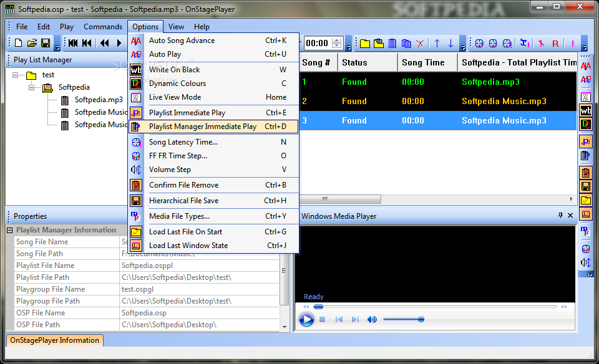Choose Song Latency Time... menu entry
The width and height of the screenshot is (599, 364).
[x=213, y=142]
